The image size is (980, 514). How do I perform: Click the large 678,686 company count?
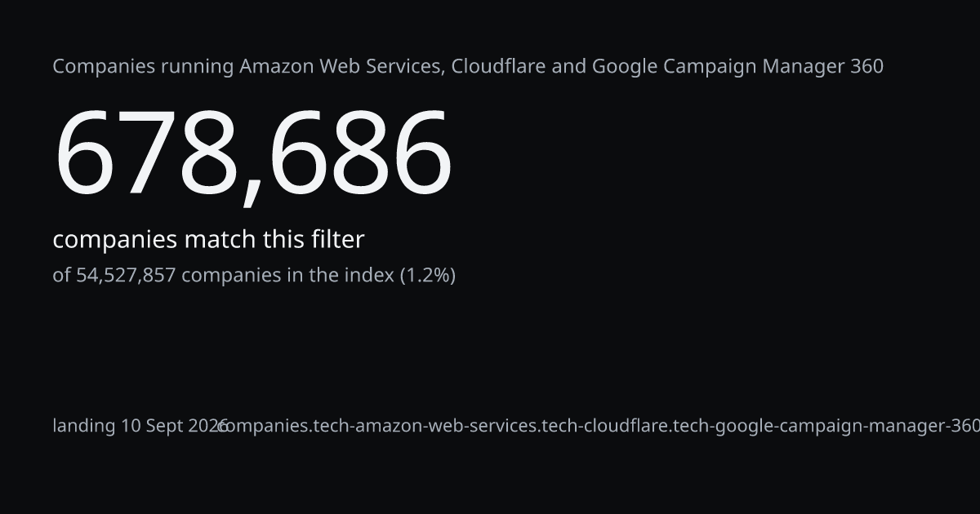click(252, 154)
